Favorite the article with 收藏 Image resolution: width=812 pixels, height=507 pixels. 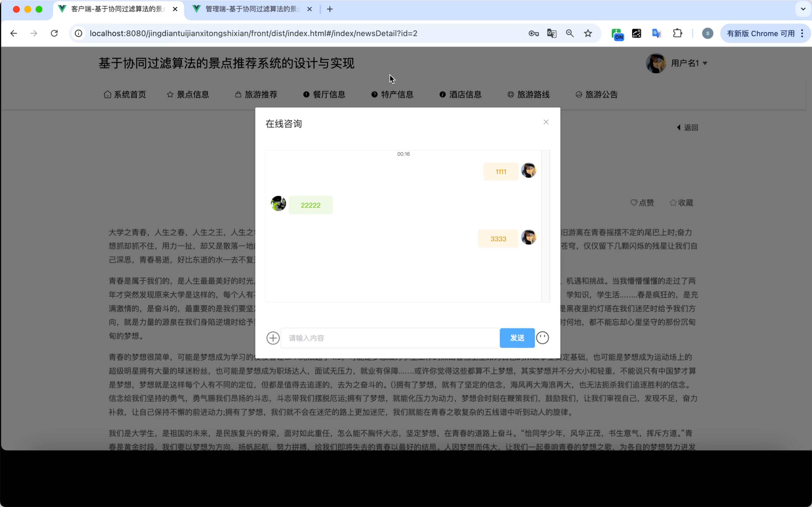(x=681, y=202)
